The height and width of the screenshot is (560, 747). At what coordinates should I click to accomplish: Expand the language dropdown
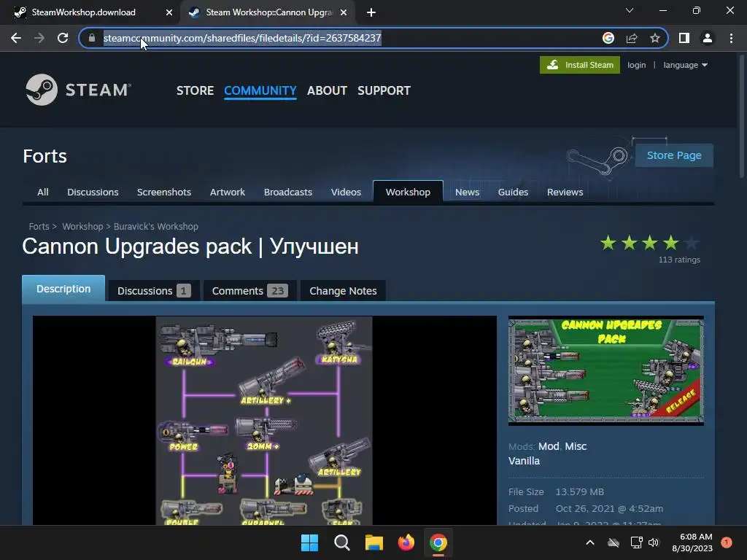(x=685, y=65)
